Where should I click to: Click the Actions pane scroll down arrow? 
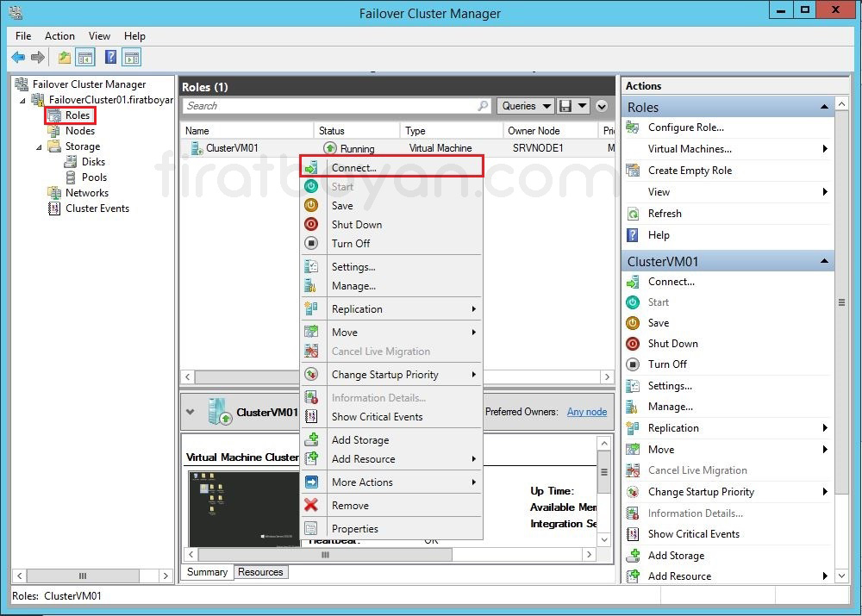pos(841,576)
